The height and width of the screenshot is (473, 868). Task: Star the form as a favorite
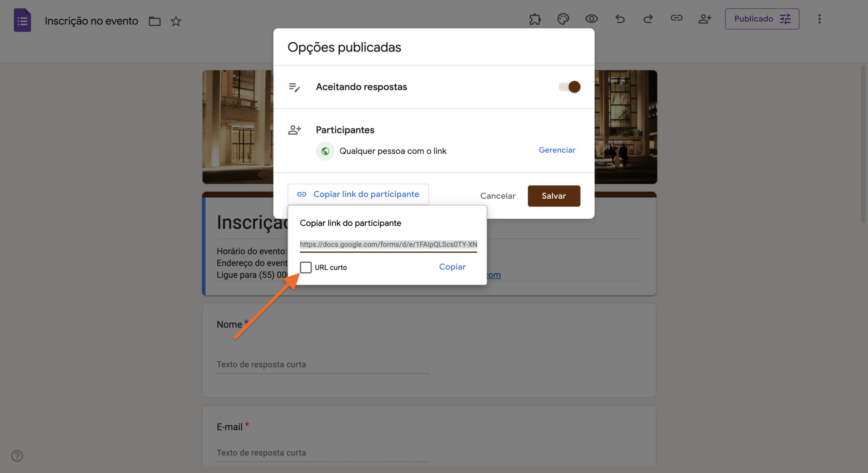[176, 21]
